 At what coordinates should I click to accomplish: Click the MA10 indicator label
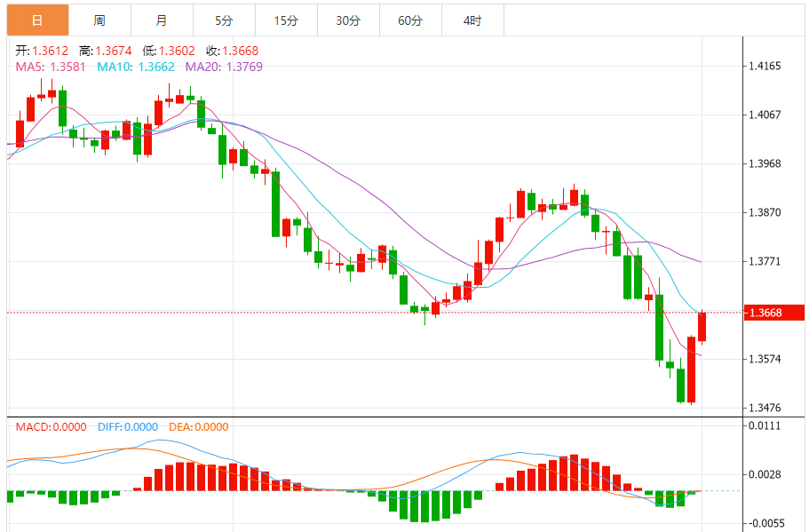tap(136, 67)
